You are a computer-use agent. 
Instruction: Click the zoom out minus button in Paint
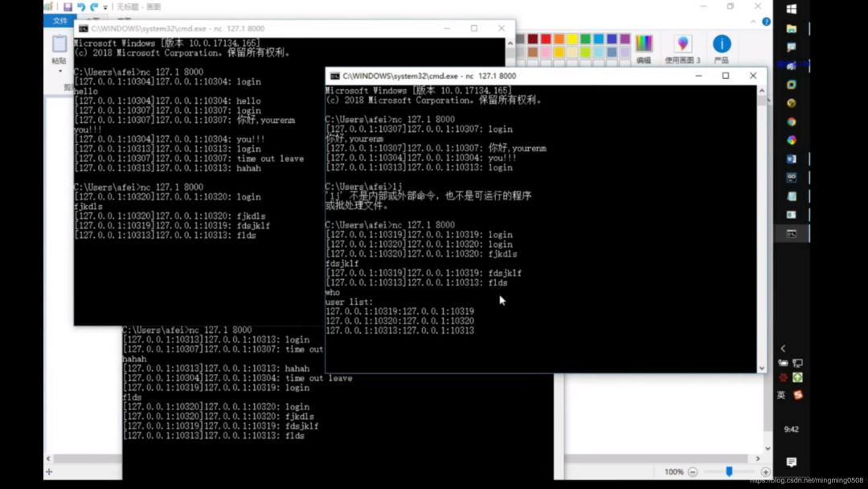(x=693, y=472)
